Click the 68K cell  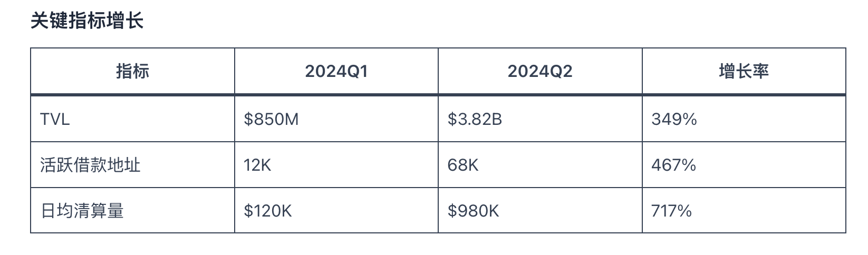(540, 165)
